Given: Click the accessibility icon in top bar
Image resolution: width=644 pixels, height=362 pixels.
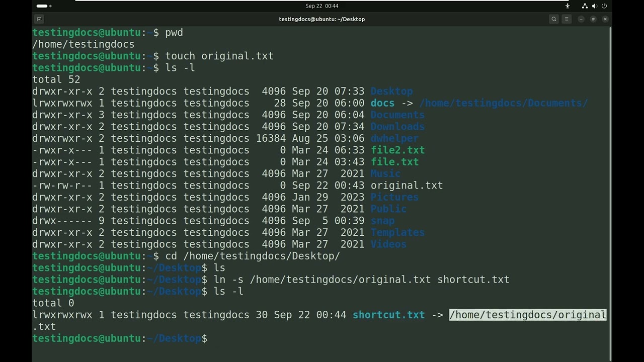Looking at the screenshot, I should pyautogui.click(x=568, y=6).
